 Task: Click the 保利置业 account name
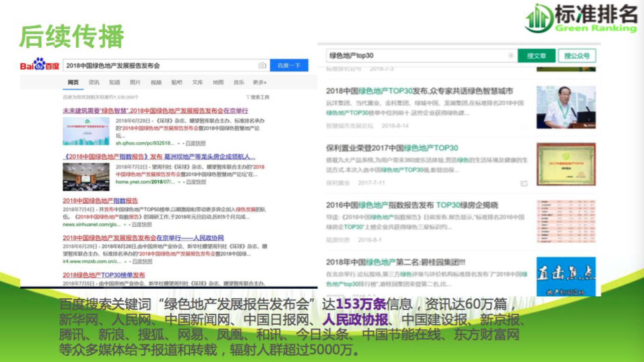click(338, 183)
